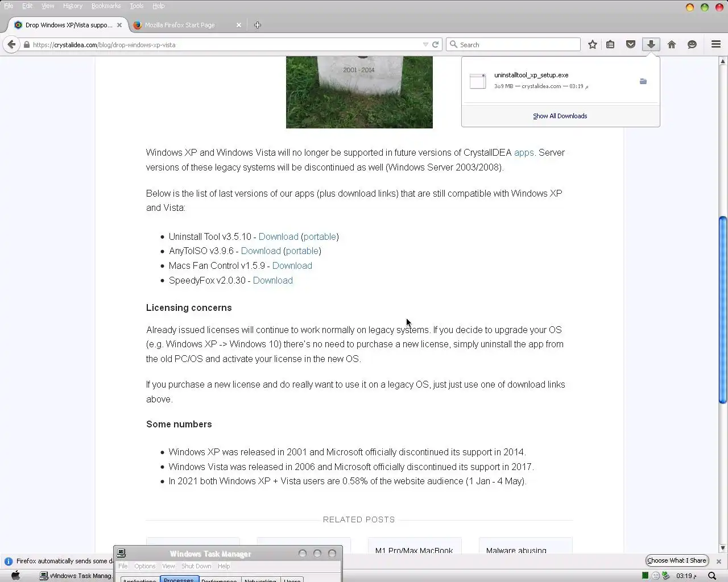Click the Licensing concerns heading
This screenshot has width=728, height=582.
click(x=189, y=307)
